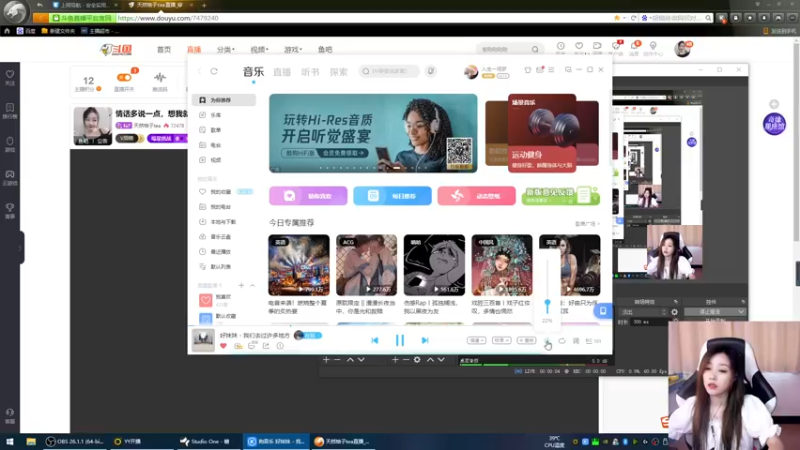Switch to the 探索 tab in Kugou
The image size is (800, 450).
tap(338, 72)
